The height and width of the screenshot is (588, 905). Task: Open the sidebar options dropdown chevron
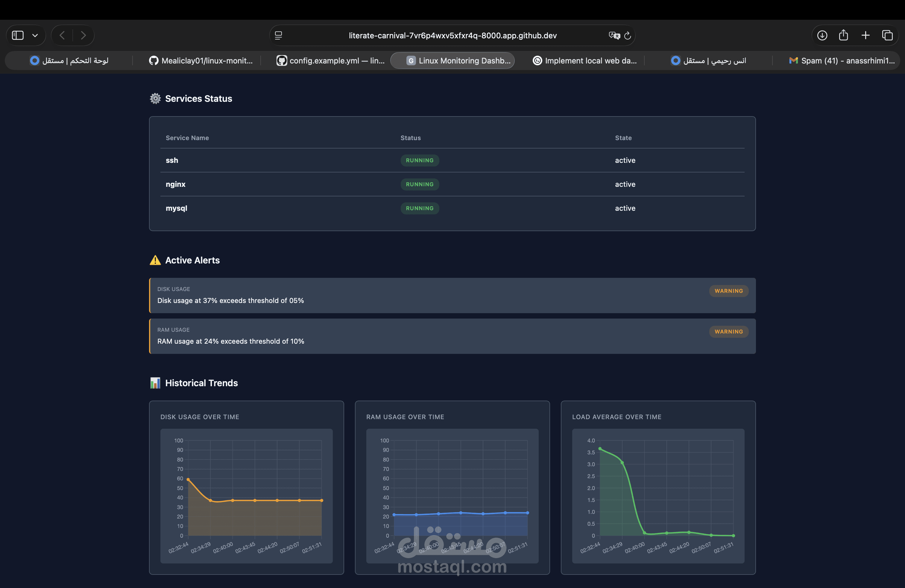click(x=35, y=35)
